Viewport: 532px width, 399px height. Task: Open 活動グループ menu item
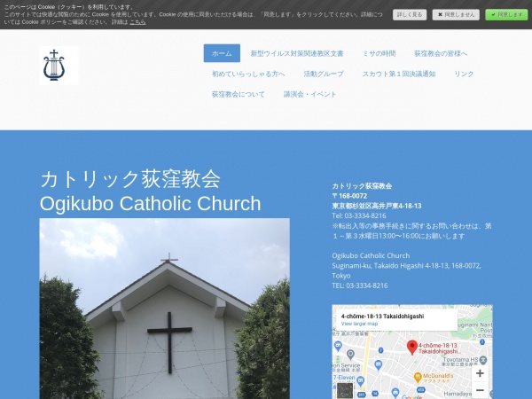point(324,74)
